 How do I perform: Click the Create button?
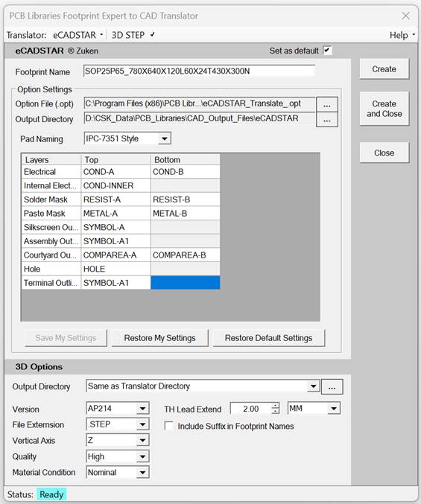point(384,69)
